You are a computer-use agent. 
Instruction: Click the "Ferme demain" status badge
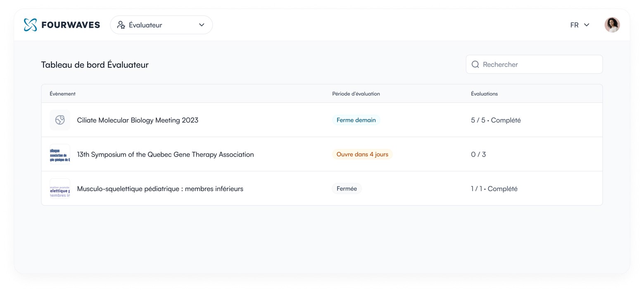pos(356,120)
